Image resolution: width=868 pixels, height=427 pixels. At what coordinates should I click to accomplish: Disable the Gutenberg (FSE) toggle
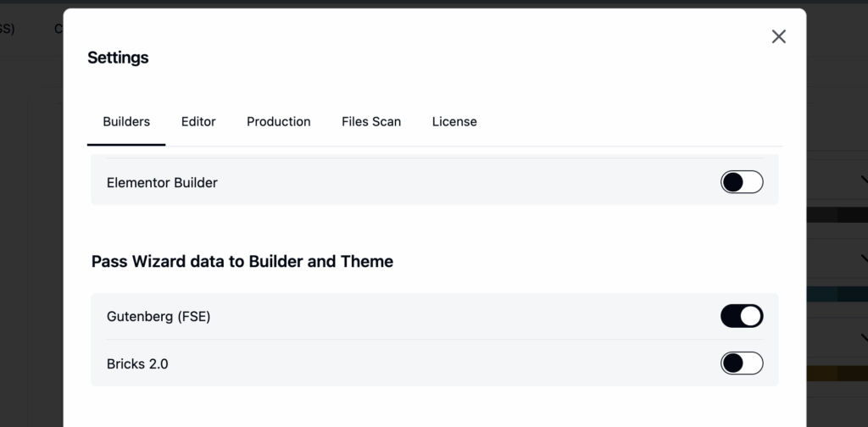point(742,316)
